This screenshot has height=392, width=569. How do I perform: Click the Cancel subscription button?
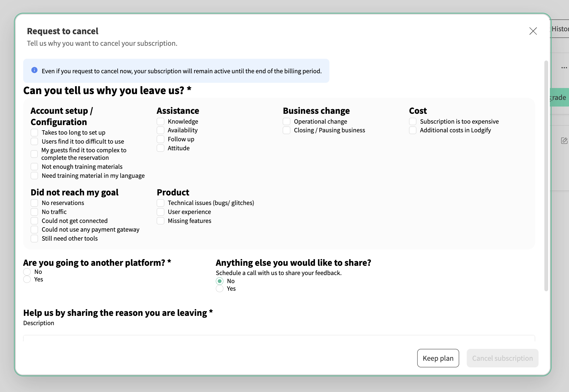click(x=502, y=358)
